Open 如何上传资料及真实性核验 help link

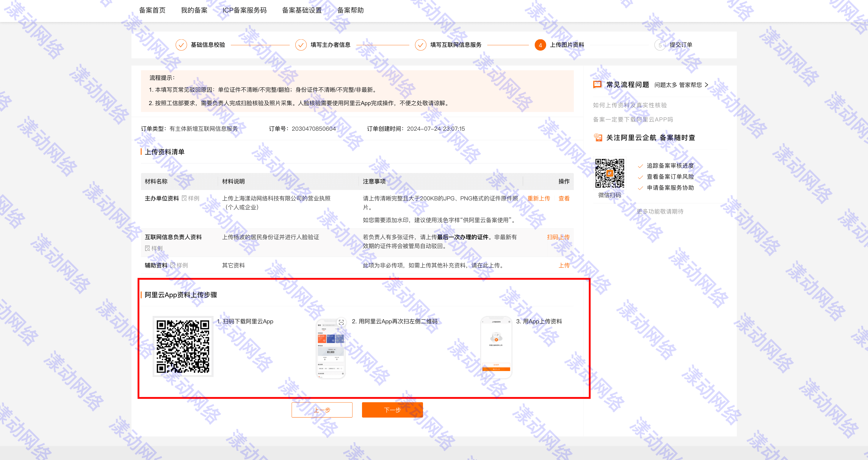click(x=630, y=105)
